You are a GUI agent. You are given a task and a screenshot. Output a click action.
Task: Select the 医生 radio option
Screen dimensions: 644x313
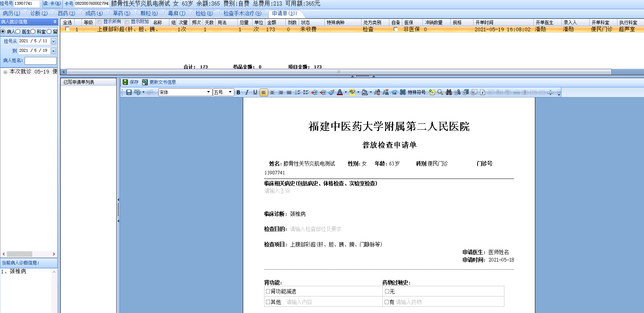(x=18, y=32)
